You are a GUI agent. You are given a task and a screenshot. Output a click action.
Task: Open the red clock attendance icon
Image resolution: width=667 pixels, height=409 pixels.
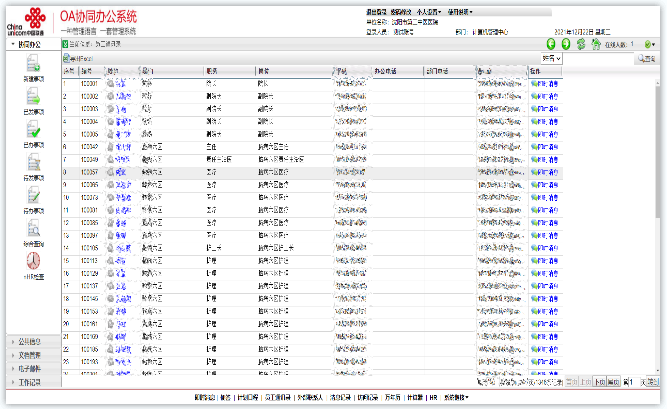click(x=33, y=261)
